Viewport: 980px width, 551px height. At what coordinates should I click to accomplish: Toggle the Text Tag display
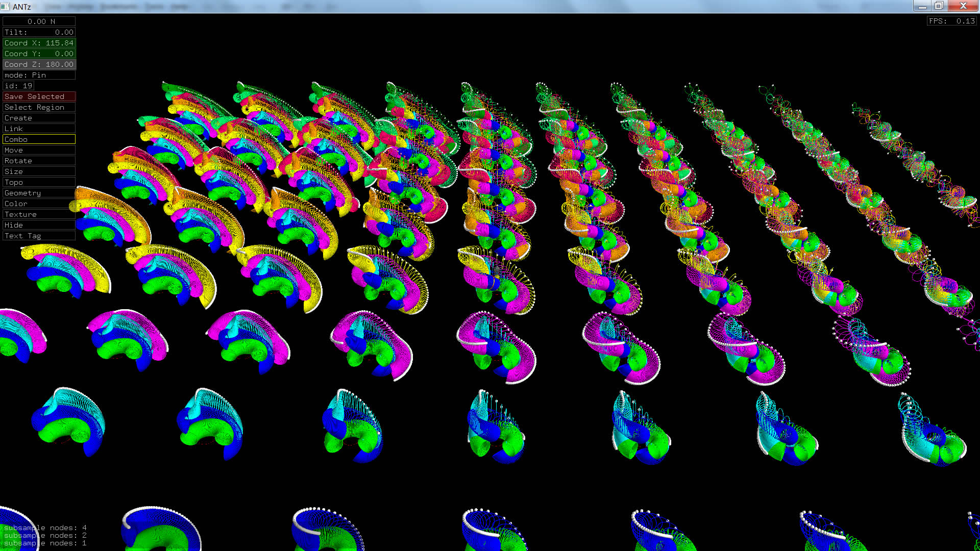point(39,236)
